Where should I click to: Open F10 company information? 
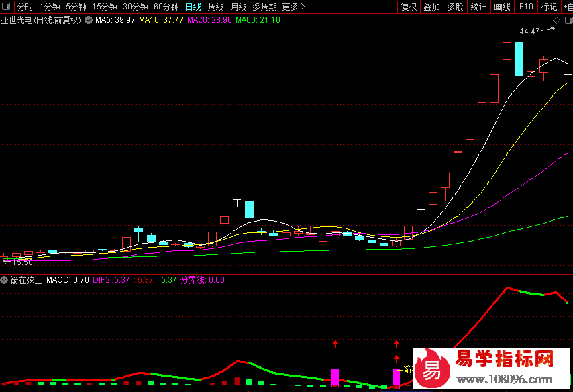tap(526, 7)
